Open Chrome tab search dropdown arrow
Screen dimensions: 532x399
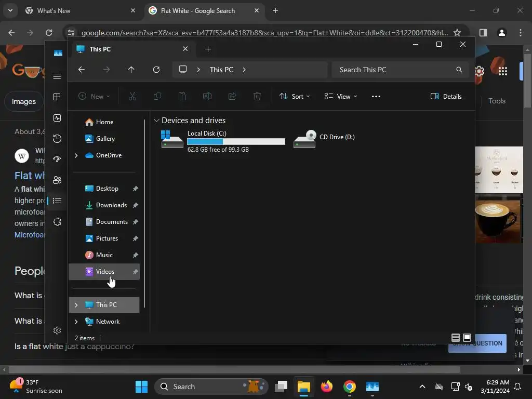(x=10, y=10)
